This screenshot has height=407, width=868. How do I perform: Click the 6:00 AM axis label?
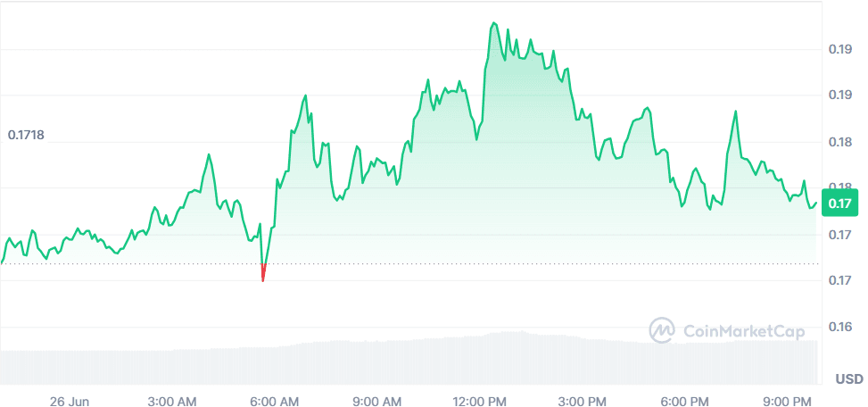275,399
